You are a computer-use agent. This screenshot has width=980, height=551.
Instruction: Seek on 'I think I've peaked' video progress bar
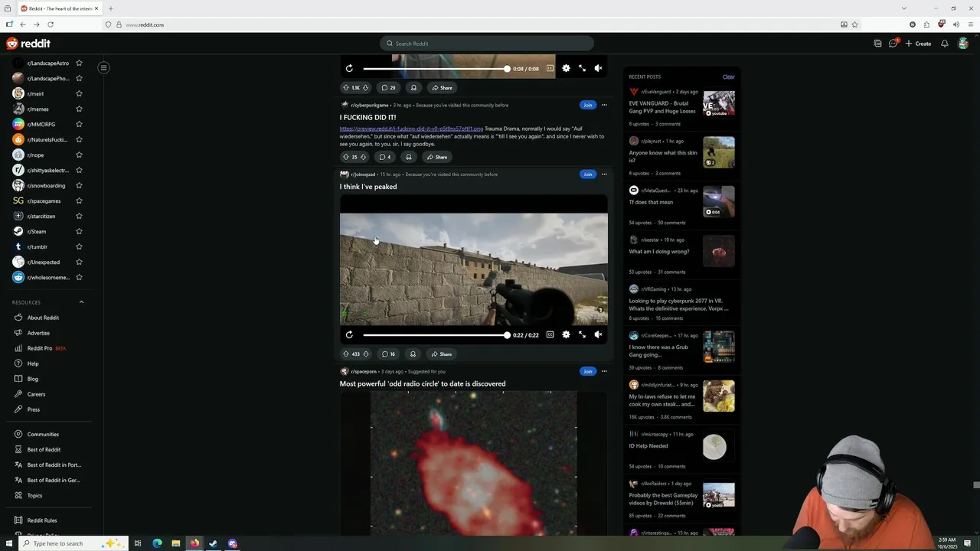pos(435,334)
